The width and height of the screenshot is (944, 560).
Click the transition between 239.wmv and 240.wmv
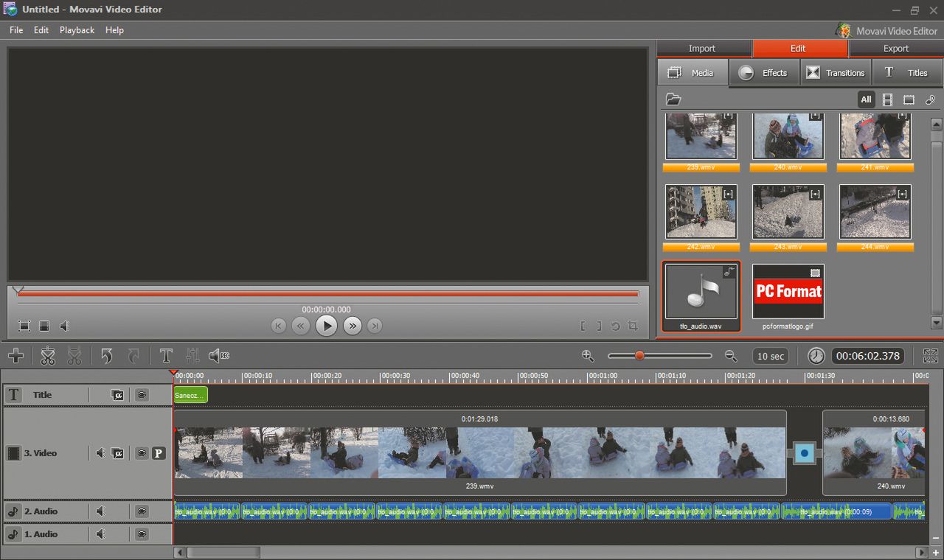(x=805, y=453)
